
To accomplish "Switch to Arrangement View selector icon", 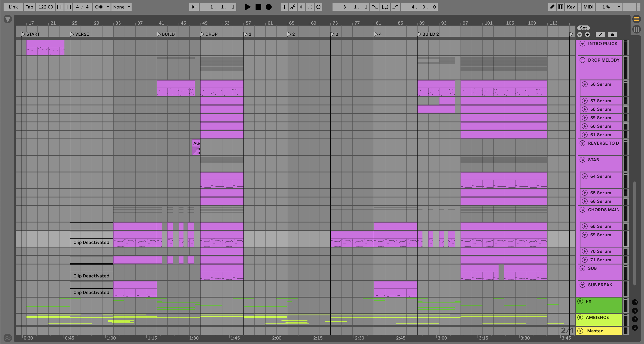I will (636, 19).
